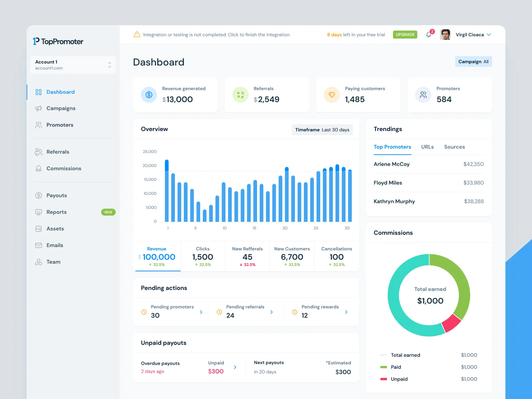Click the finish integration message link
532x399 pixels.
[x=216, y=35]
